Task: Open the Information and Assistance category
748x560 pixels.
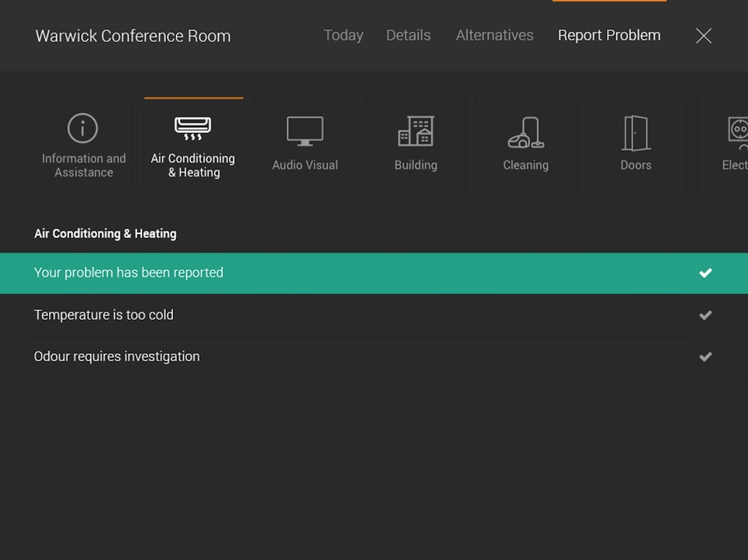Action: pos(83,146)
